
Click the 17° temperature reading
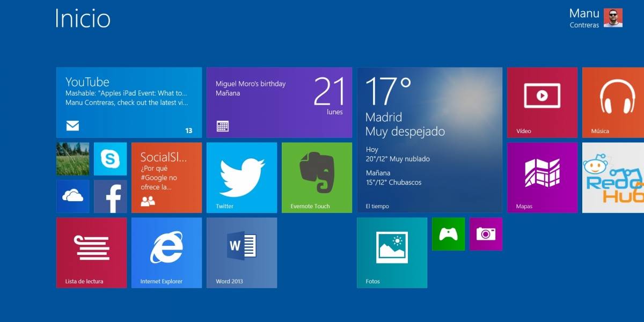click(389, 91)
